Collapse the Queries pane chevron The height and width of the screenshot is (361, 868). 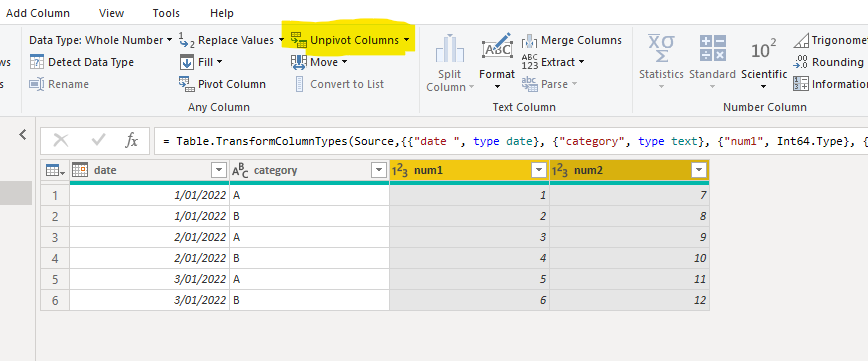[23, 134]
